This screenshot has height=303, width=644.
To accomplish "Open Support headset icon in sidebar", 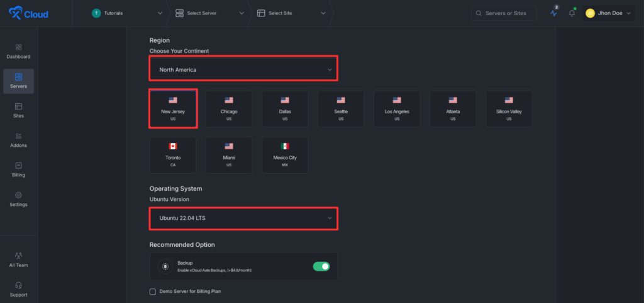I will click(x=18, y=285).
